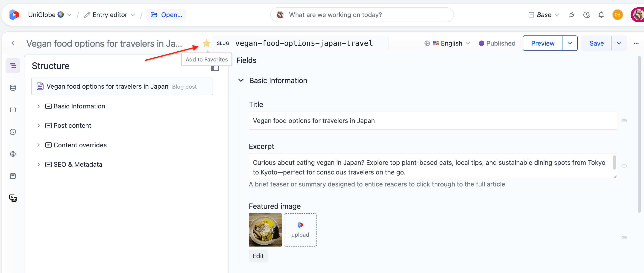Click the Uniform logo icon

[x=14, y=15]
